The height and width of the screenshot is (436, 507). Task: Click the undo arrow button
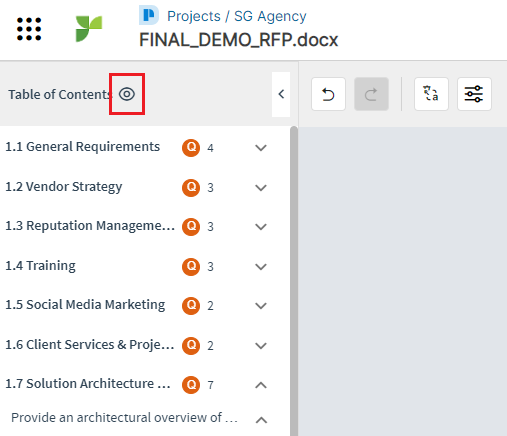[328, 94]
